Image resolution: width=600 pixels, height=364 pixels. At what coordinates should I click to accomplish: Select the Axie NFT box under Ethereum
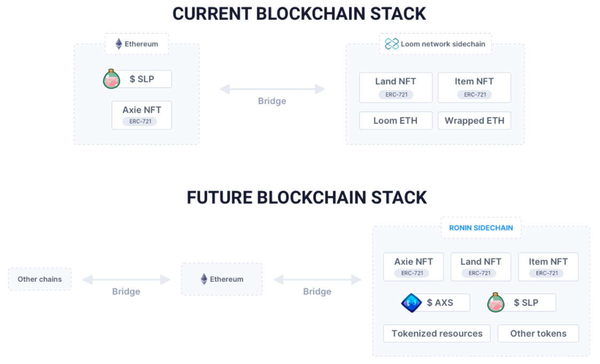click(141, 115)
